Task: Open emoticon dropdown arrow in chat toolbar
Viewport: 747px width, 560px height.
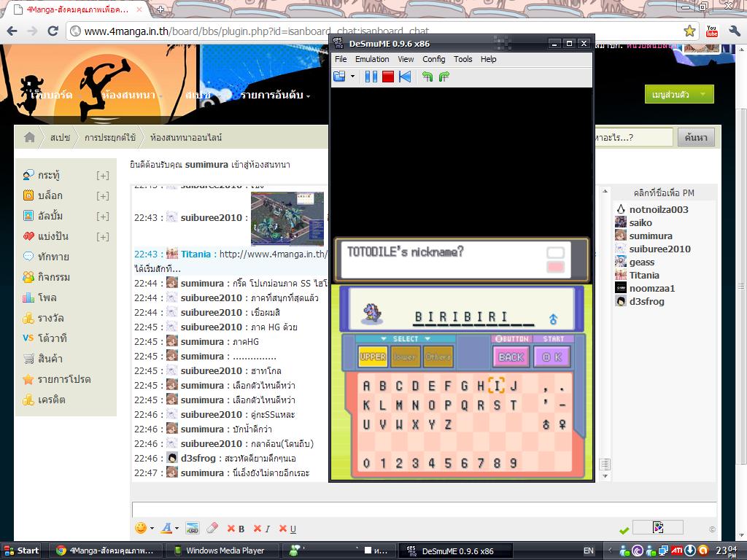Action: [152, 528]
